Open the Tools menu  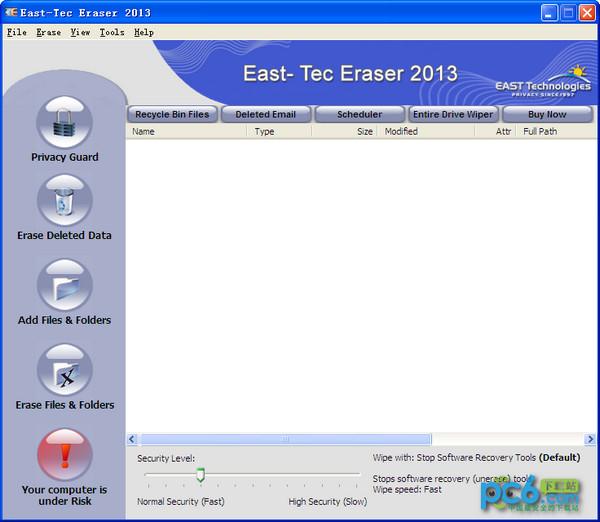click(112, 32)
